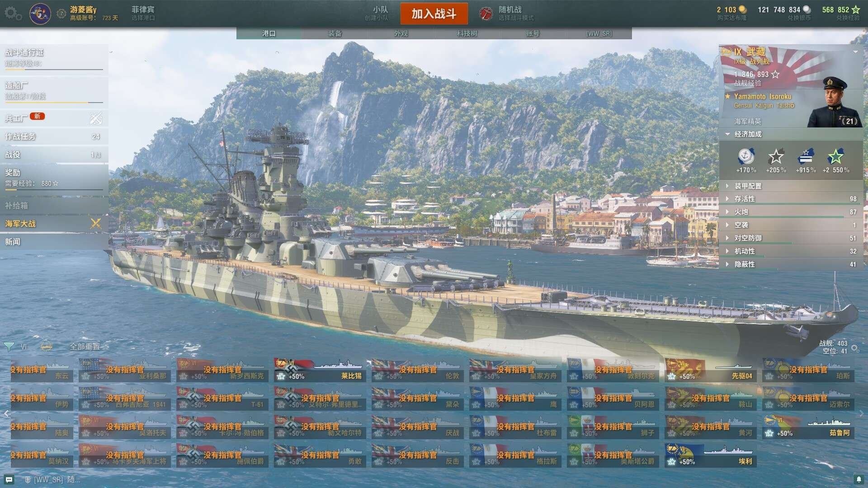Switch to the 装备 equipment tab
This screenshot has width=868, height=488.
335,33
